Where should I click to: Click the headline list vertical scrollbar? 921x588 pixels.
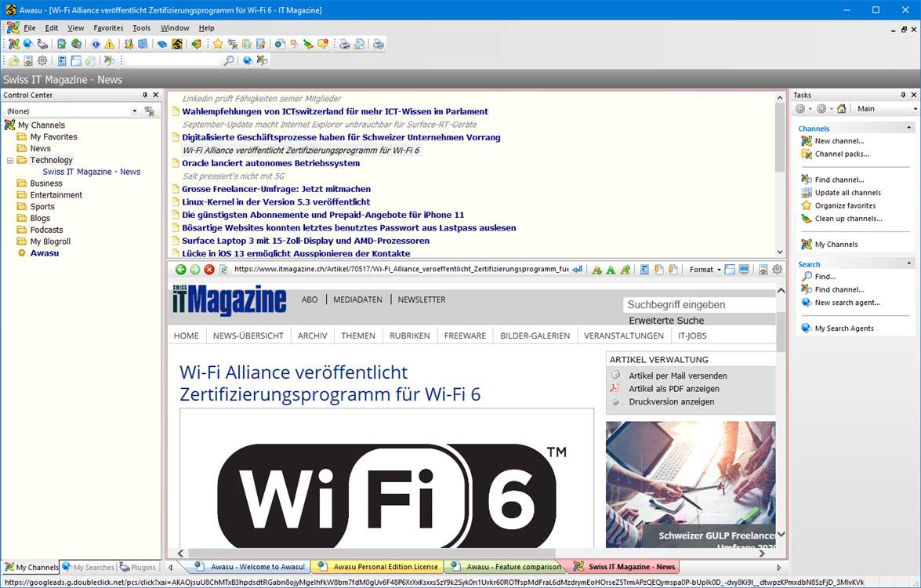pyautogui.click(x=780, y=175)
